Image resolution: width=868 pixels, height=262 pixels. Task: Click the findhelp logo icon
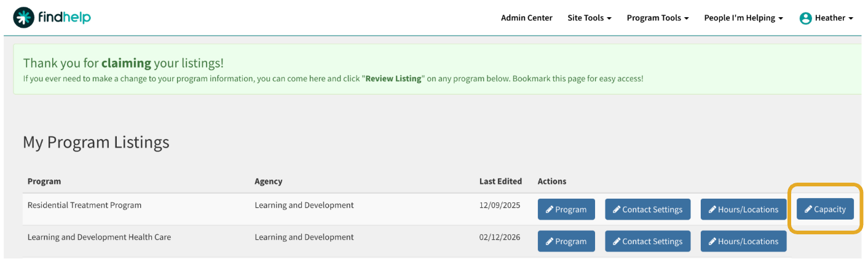[23, 18]
